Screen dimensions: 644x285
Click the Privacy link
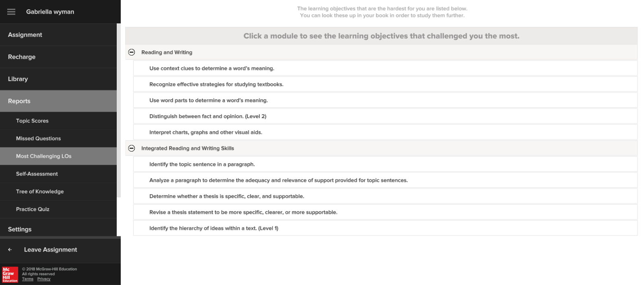click(x=44, y=279)
